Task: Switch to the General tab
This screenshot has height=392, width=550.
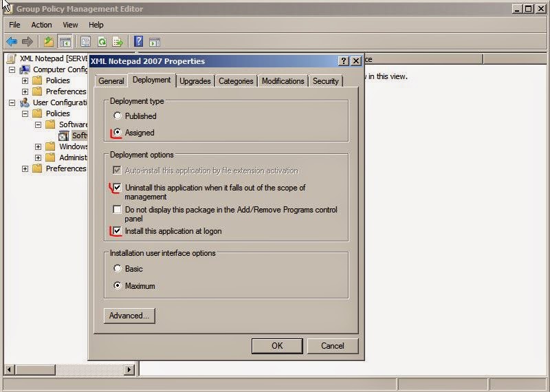Action: coord(111,80)
